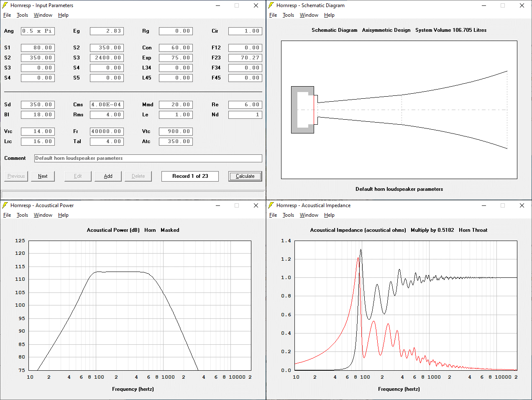Close the Acoustical Impedance window
Image resolution: width=532 pixels, height=400 pixels.
tap(522, 205)
